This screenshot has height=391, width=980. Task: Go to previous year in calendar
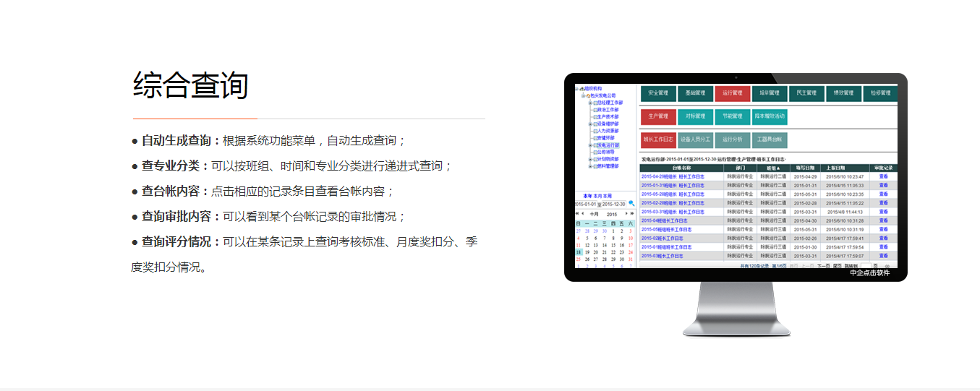[577, 213]
